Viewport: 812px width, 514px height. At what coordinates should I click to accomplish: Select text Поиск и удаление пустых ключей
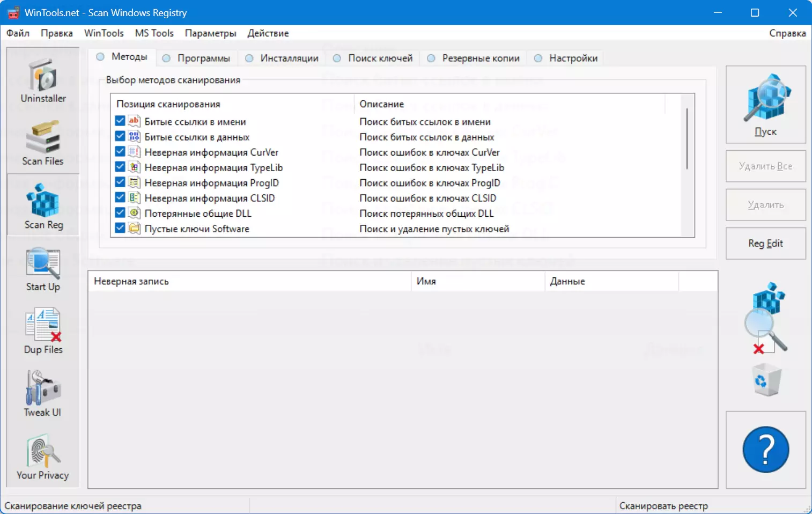[x=434, y=229]
